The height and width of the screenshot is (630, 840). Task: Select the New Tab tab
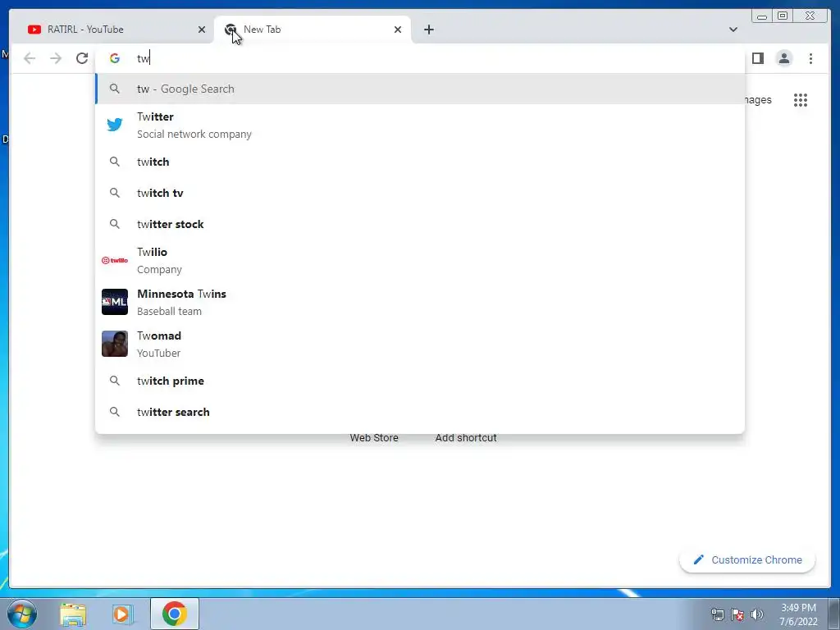coord(313,30)
